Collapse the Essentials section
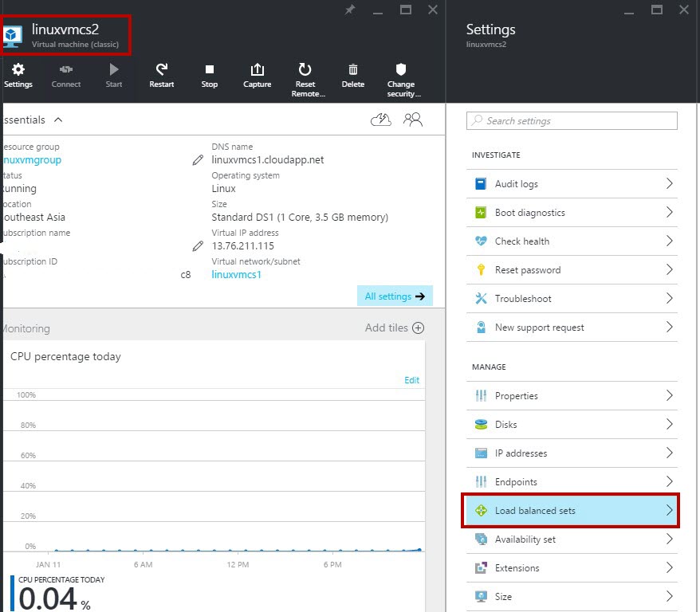Screen dimensions: 700x612 (x=58, y=120)
